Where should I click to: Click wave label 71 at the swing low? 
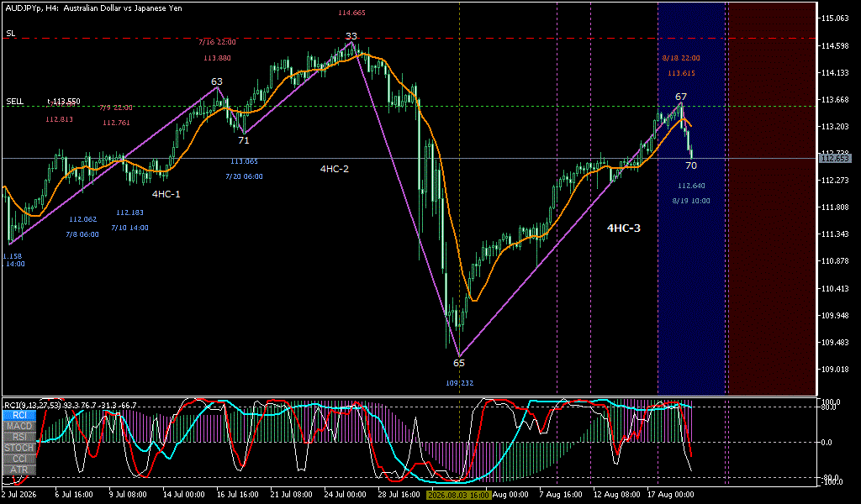tap(243, 140)
